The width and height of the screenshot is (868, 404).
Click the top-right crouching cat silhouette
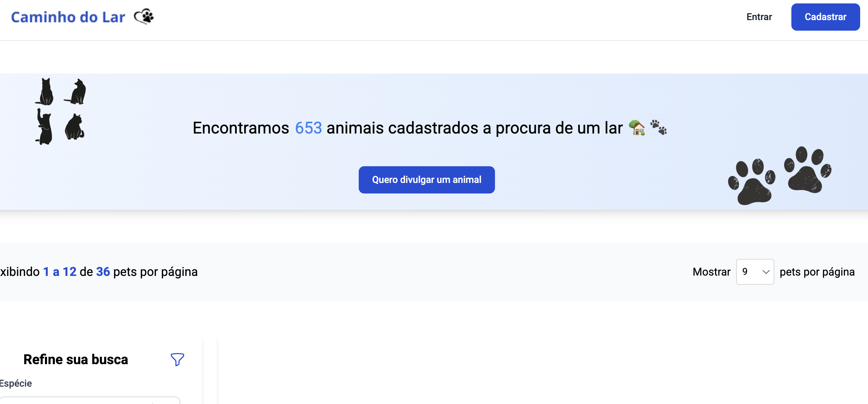pos(75,91)
